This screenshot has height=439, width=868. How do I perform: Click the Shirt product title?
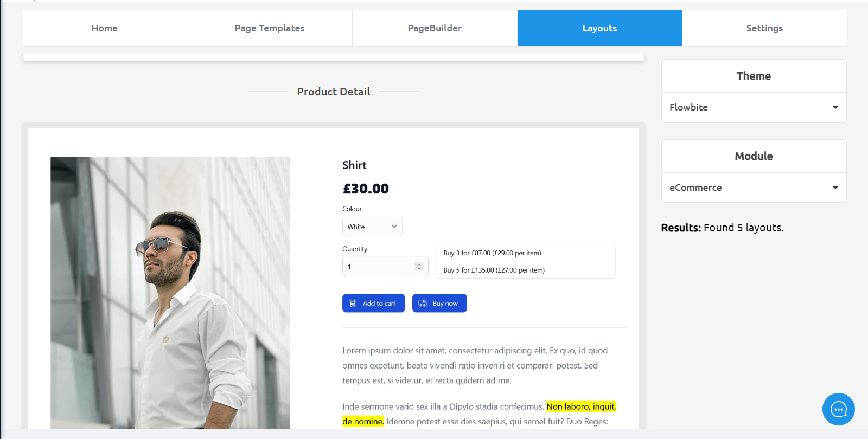354,165
